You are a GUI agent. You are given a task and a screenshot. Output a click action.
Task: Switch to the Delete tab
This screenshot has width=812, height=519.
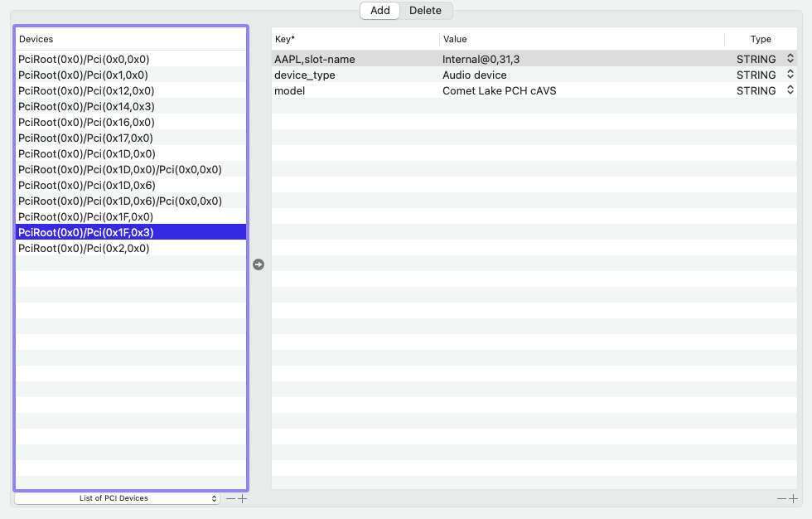(425, 11)
